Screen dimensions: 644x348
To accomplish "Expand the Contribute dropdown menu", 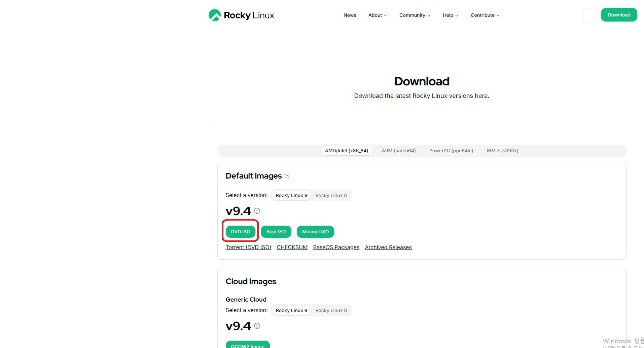I will coord(485,15).
